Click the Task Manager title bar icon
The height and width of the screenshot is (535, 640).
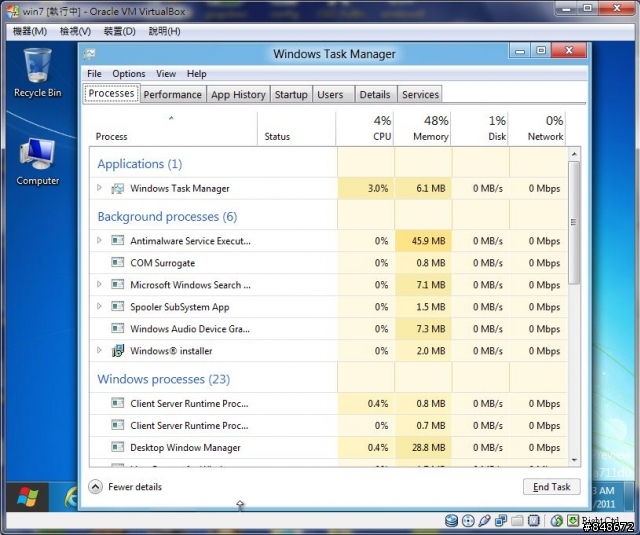point(90,54)
